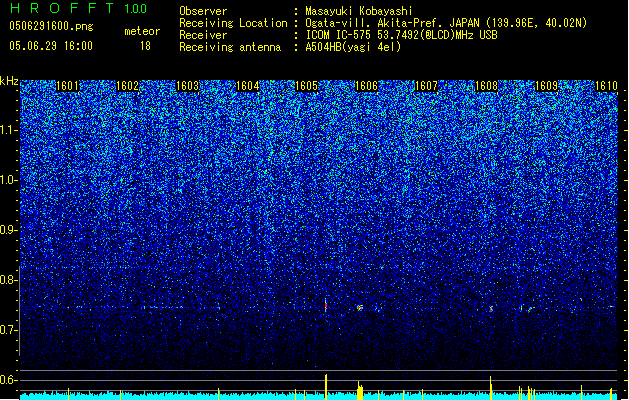Click the 1606 time marker

pos(366,86)
